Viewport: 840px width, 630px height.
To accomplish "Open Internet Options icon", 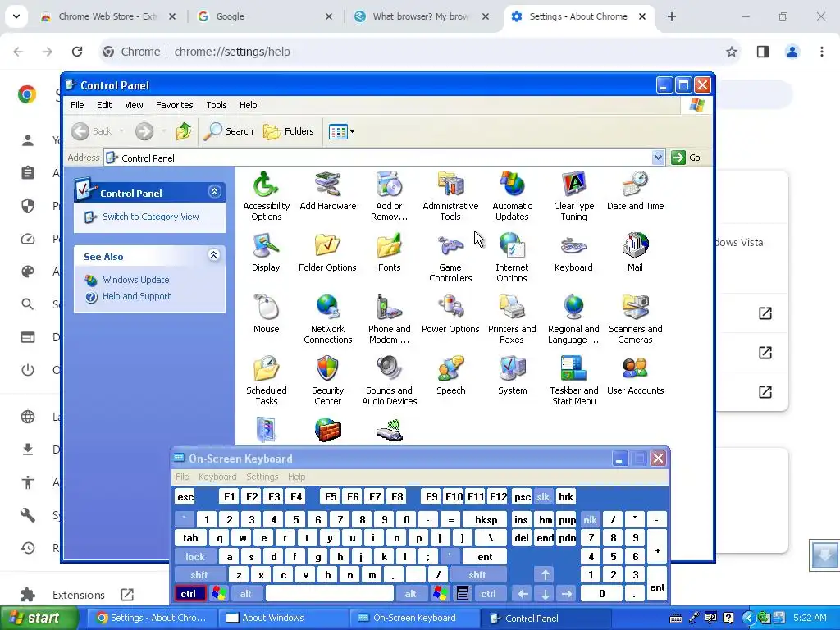I will [x=512, y=257].
